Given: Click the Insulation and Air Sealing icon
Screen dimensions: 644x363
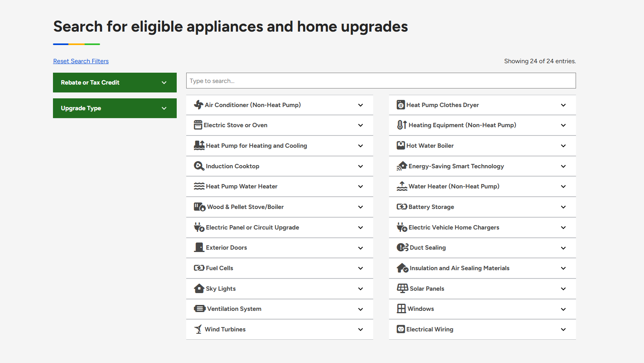Looking at the screenshot, I should (x=402, y=268).
